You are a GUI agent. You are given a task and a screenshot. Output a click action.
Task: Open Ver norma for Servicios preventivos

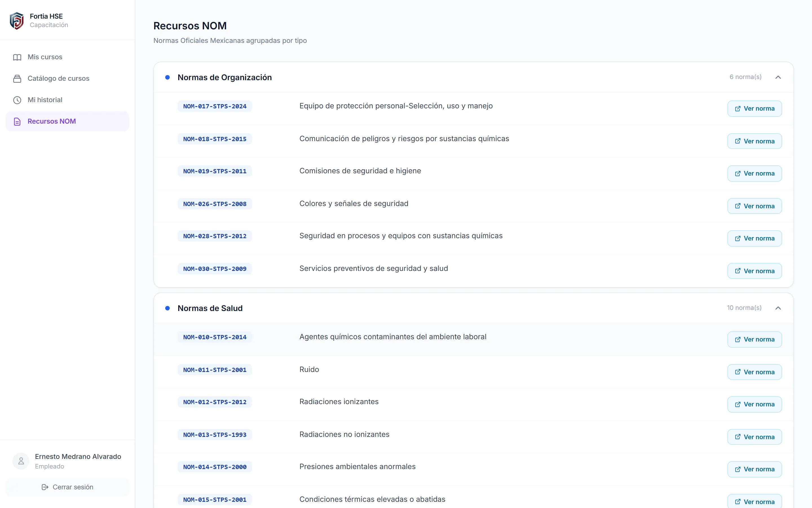754,271
